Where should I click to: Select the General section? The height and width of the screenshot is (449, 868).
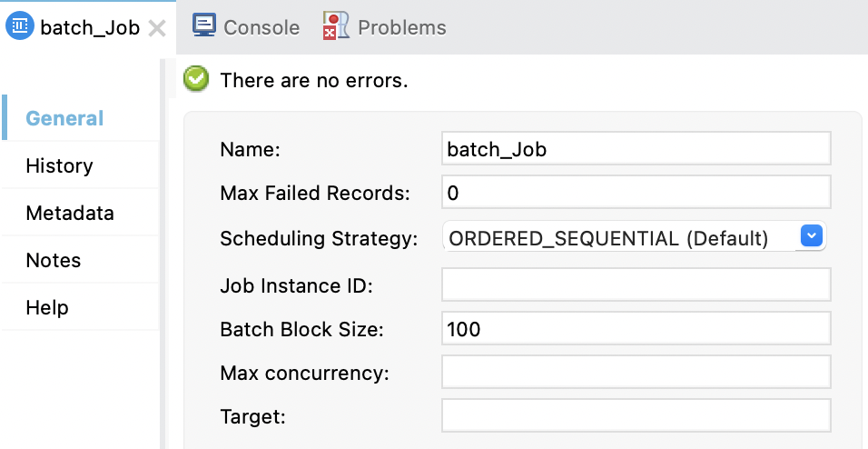point(64,118)
